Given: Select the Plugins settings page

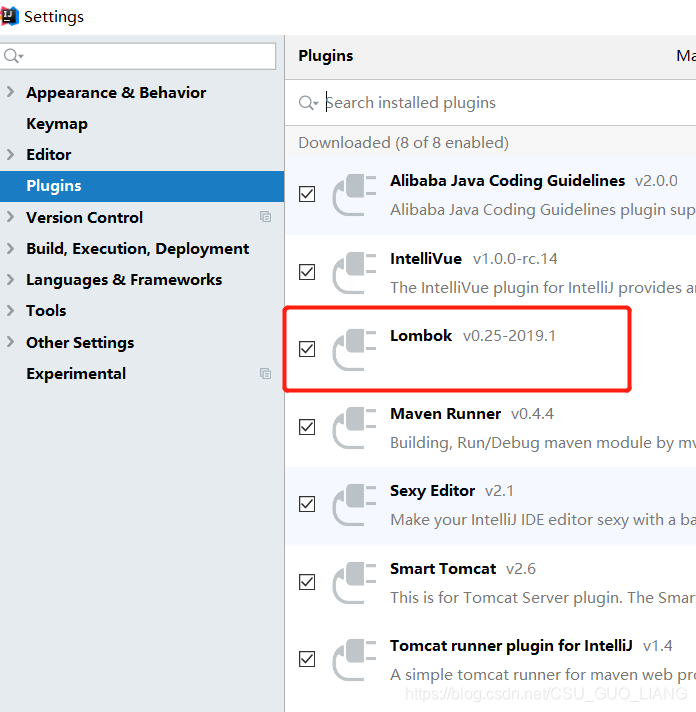Looking at the screenshot, I should coord(142,186).
